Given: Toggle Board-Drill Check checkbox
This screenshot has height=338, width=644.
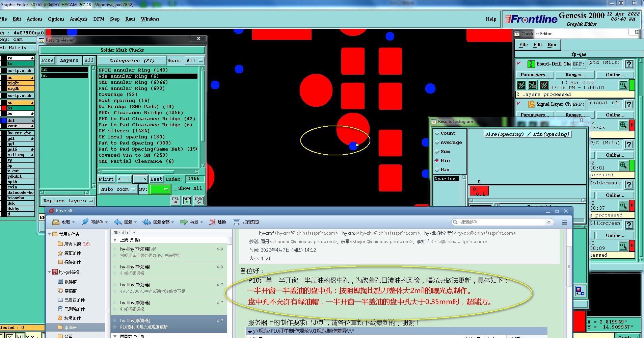Looking at the screenshot, I should 519,63.
